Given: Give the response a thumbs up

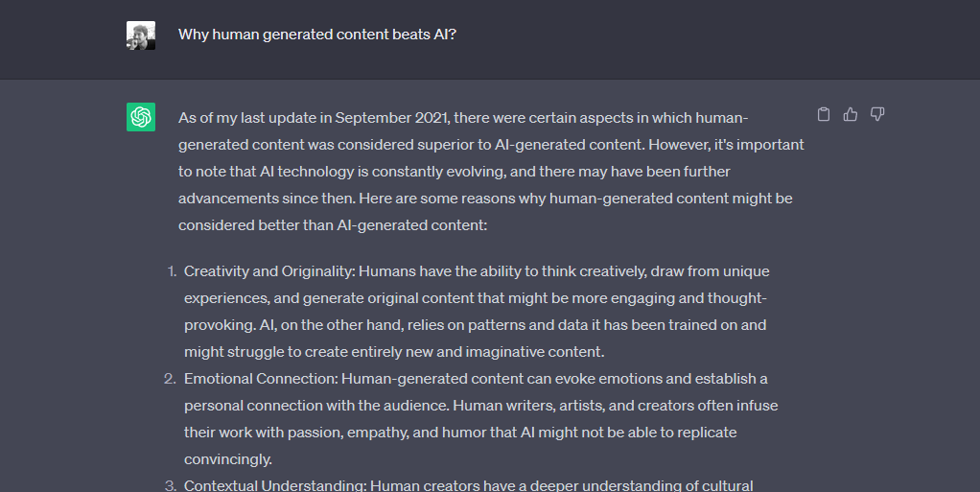Looking at the screenshot, I should 851,114.
